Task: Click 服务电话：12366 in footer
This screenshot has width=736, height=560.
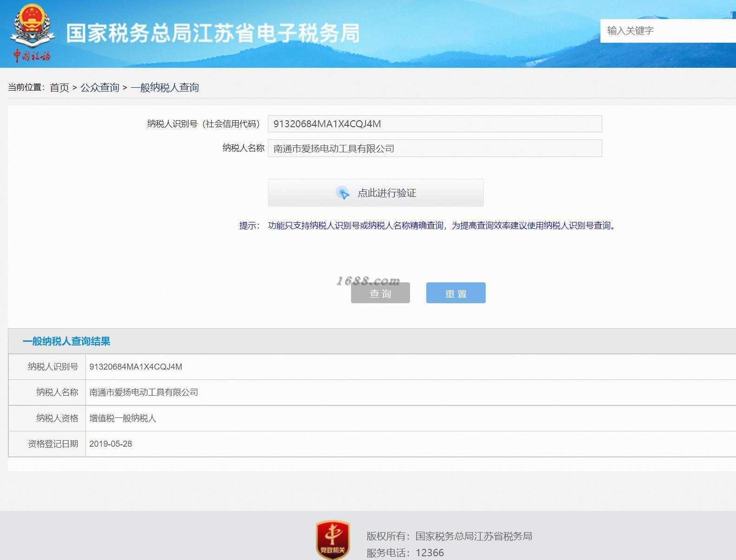Action: (x=405, y=553)
